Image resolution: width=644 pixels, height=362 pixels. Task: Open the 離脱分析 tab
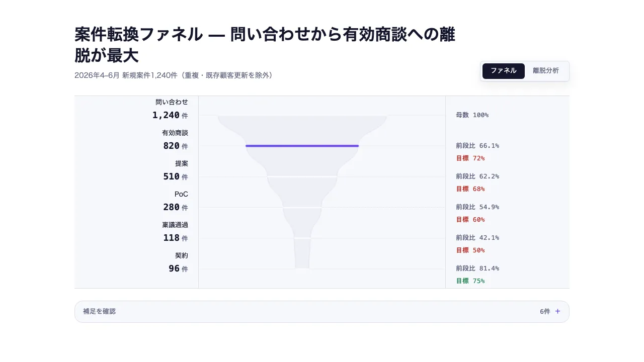546,71
